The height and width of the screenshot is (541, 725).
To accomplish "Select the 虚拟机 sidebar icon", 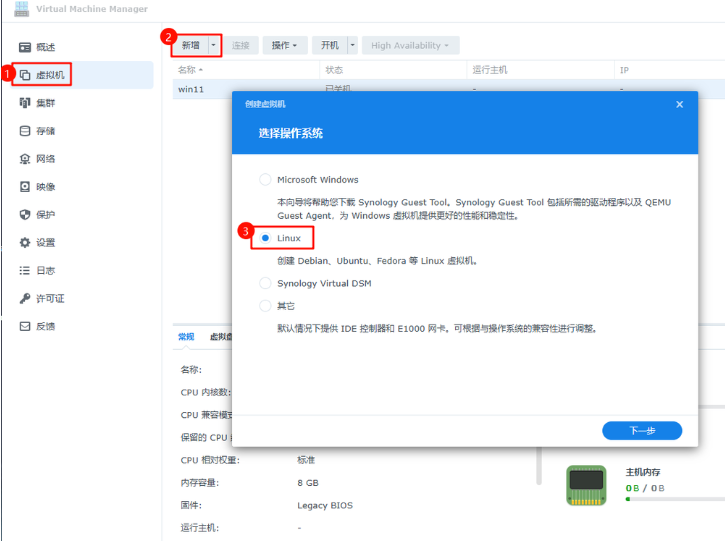I will click(x=25, y=75).
